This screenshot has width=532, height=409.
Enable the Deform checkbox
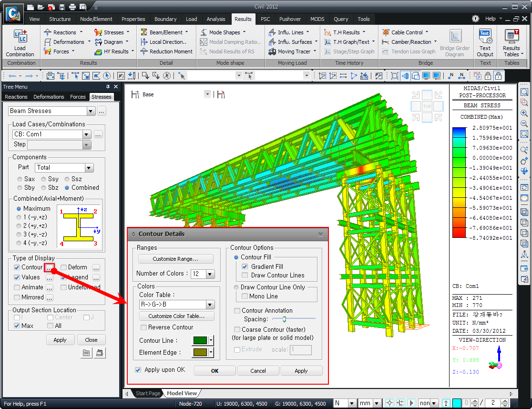[63, 267]
